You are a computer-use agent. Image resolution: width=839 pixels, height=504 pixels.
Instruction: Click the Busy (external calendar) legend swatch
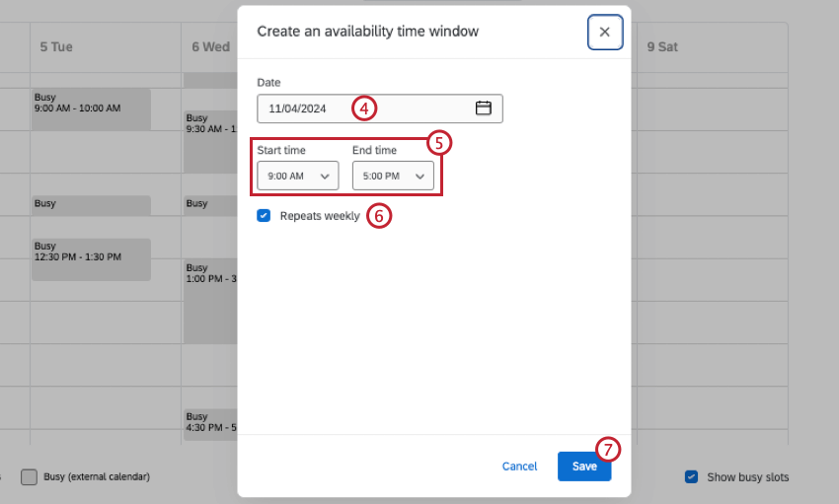[x=30, y=477]
